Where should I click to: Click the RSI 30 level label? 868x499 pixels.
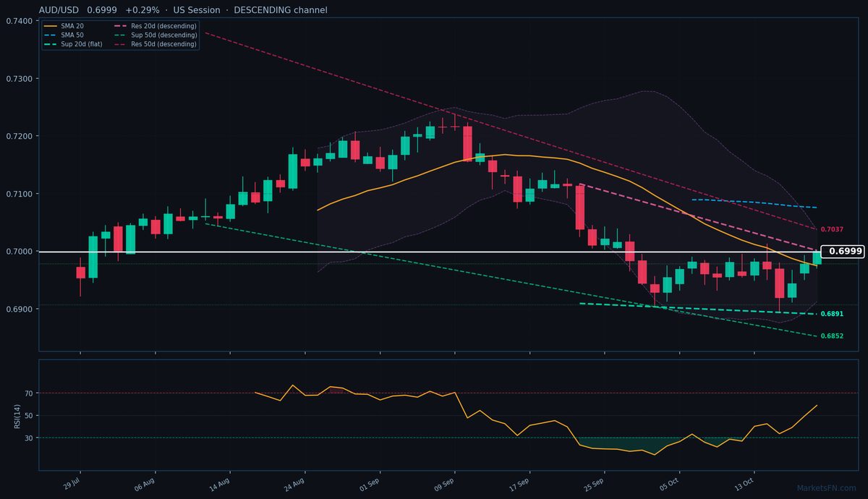[29, 438]
